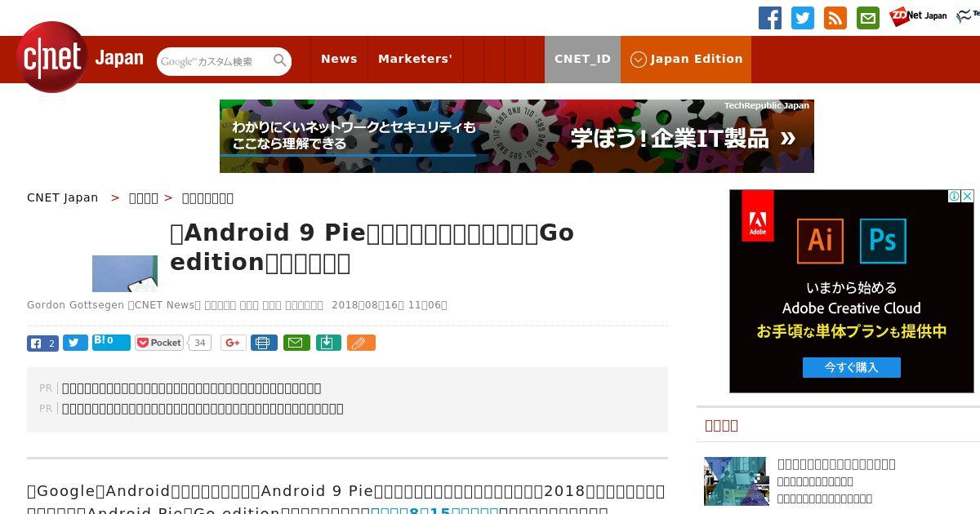Click the author name Gordon Gottsegen
Viewport: 980px width, 514px height.
tap(76, 305)
